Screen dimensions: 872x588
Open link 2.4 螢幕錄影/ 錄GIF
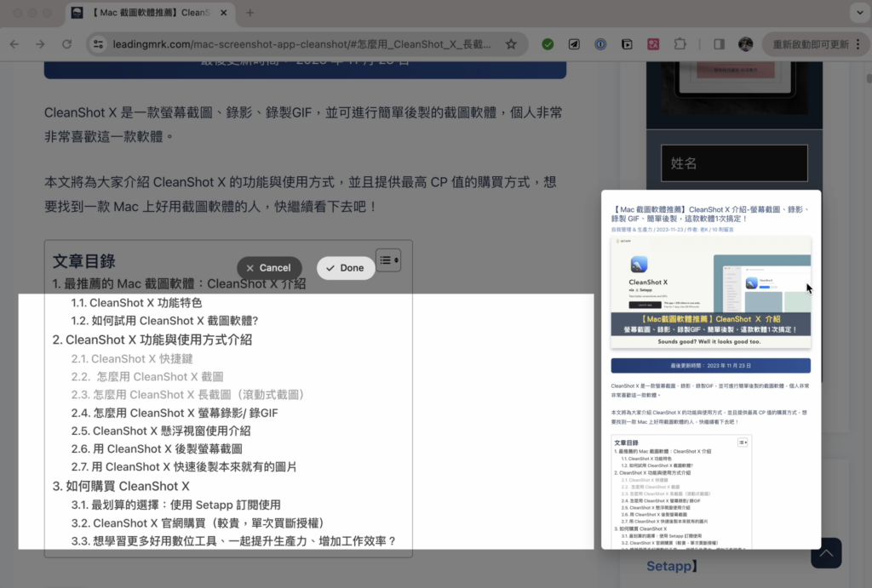[x=175, y=413]
